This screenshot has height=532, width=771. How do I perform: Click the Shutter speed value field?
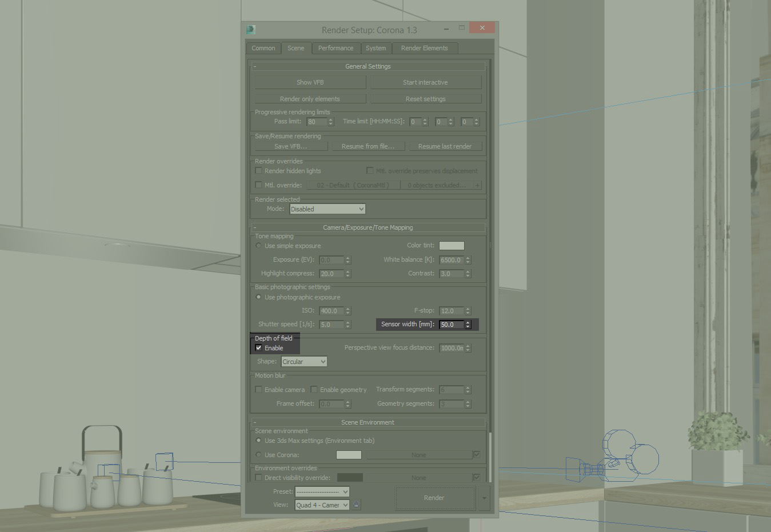[331, 325]
